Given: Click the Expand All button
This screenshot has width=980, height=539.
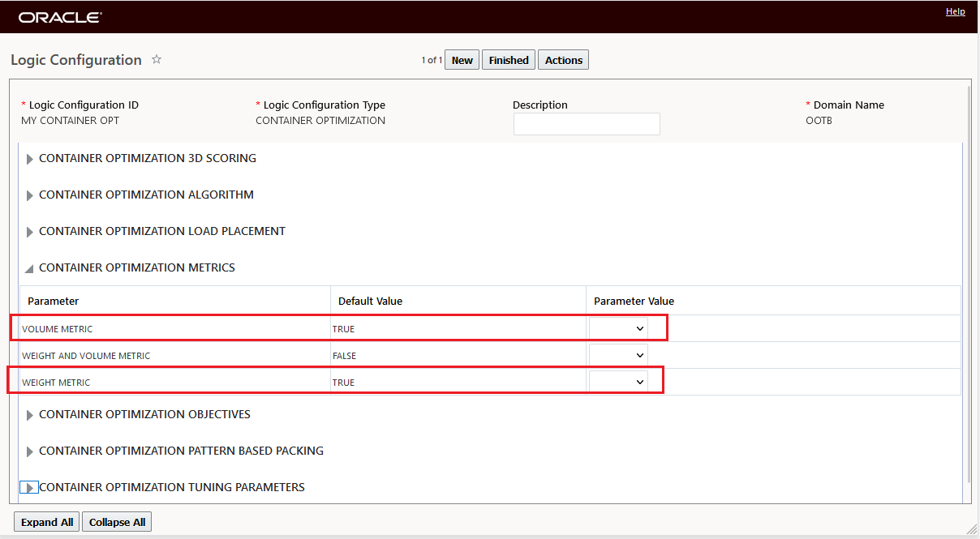Looking at the screenshot, I should (x=47, y=522).
